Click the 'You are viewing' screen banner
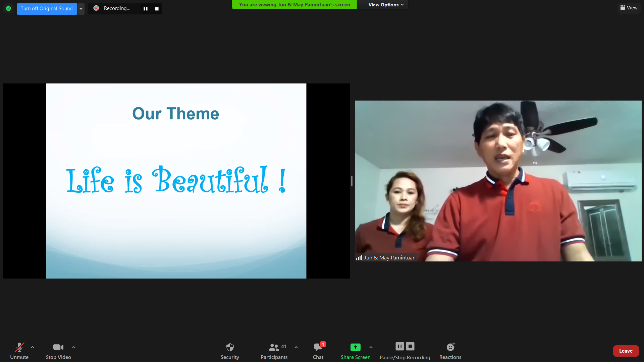Screen dimensions: 644x362 [294, 5]
